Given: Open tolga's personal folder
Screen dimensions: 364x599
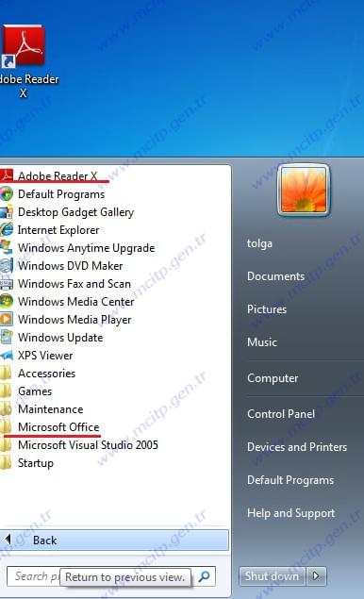Looking at the screenshot, I should point(259,243).
